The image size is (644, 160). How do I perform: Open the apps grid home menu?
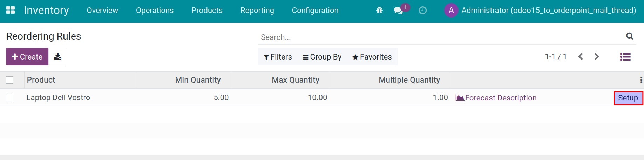(11, 10)
